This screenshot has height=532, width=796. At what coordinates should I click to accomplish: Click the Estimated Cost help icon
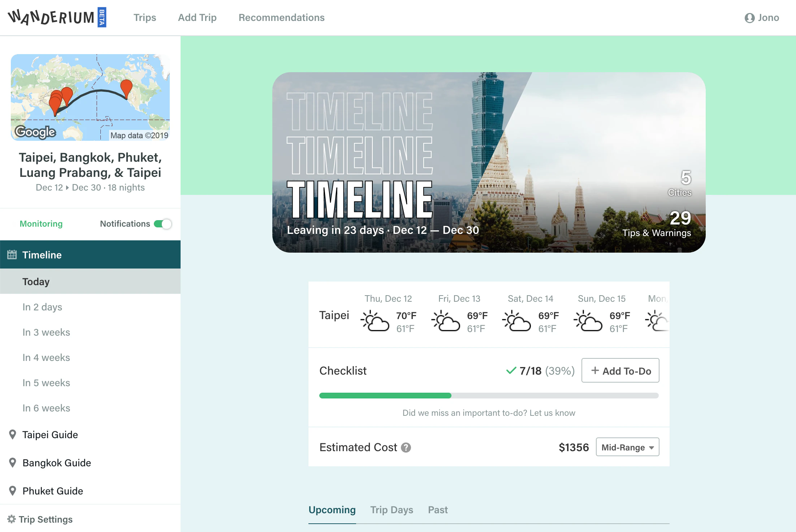(x=406, y=448)
